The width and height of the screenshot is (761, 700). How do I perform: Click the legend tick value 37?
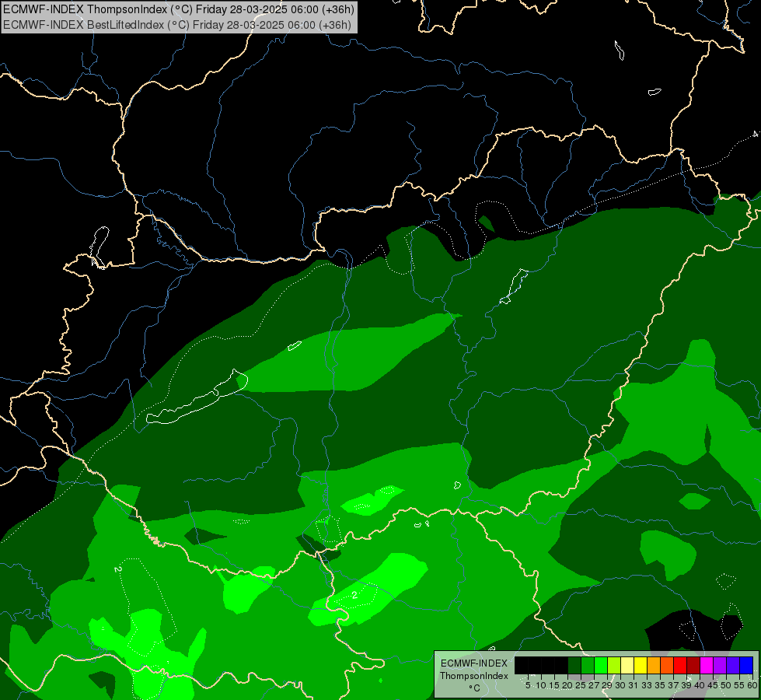673,685
